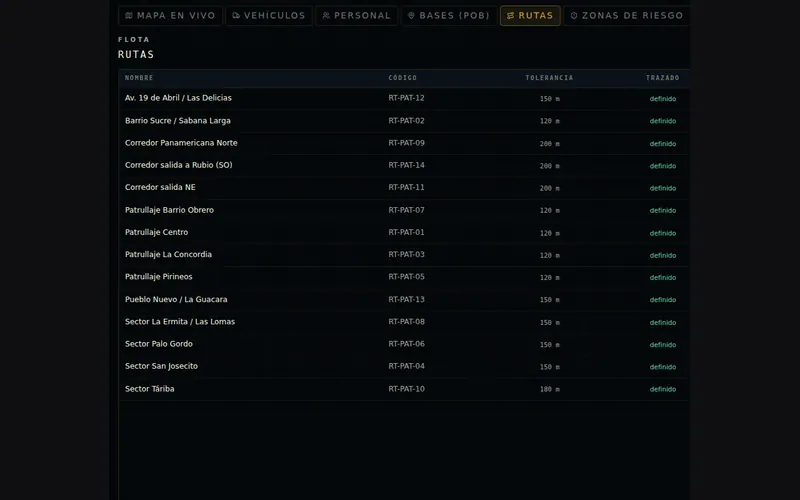Click the people icon in Personal tab
This screenshot has width=800, height=500.
tap(327, 16)
